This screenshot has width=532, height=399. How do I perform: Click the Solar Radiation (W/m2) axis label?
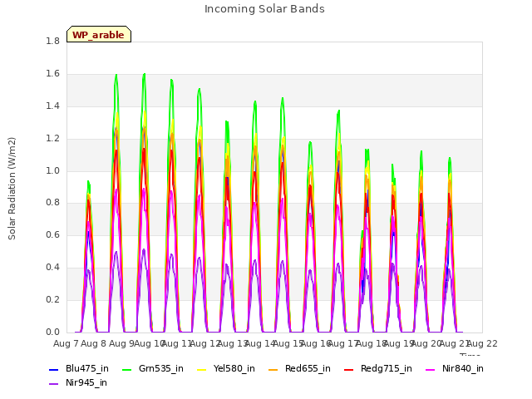tap(12, 189)
